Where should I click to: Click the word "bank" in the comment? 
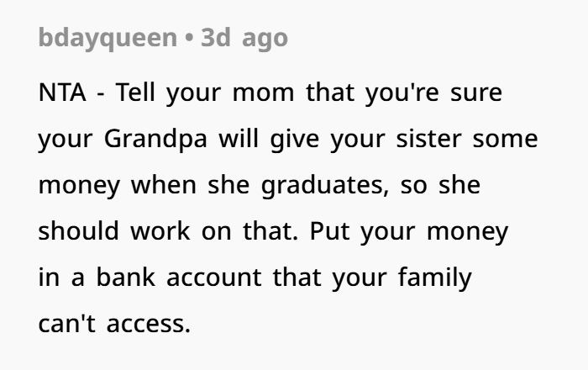click(126, 277)
